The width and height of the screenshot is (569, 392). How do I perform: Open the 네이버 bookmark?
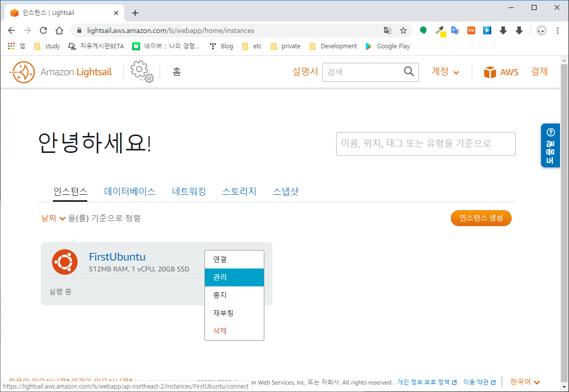click(166, 46)
